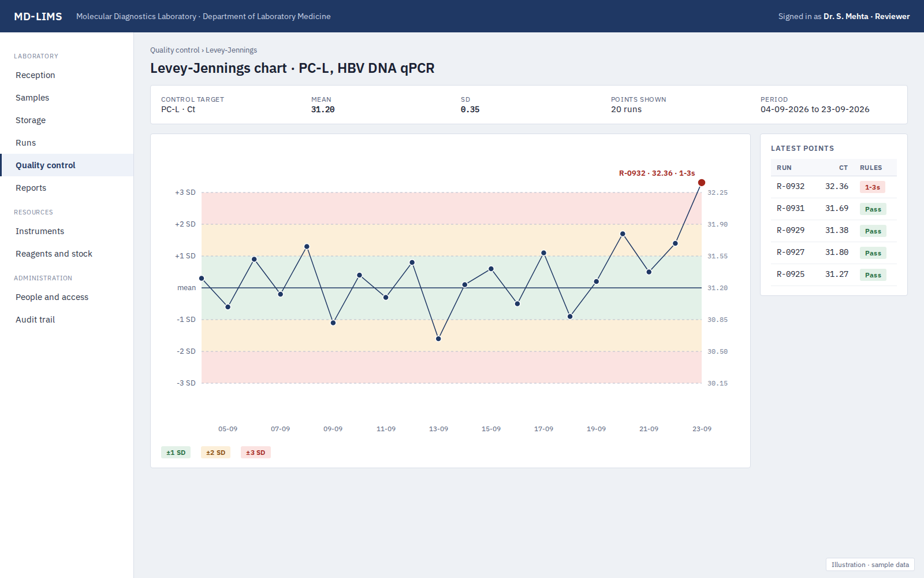Click the ±1 SD legend swatch
Image resolution: width=924 pixels, height=578 pixels.
[176, 453]
